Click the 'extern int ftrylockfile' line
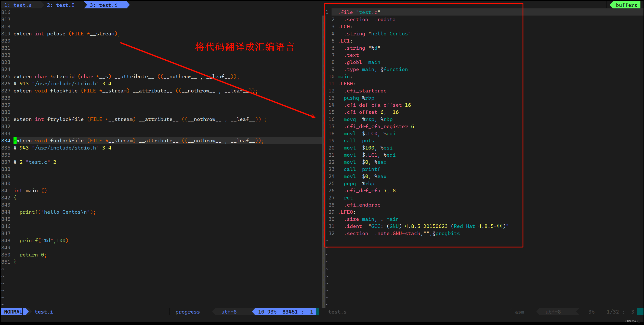This screenshot has width=644, height=325. (x=140, y=119)
